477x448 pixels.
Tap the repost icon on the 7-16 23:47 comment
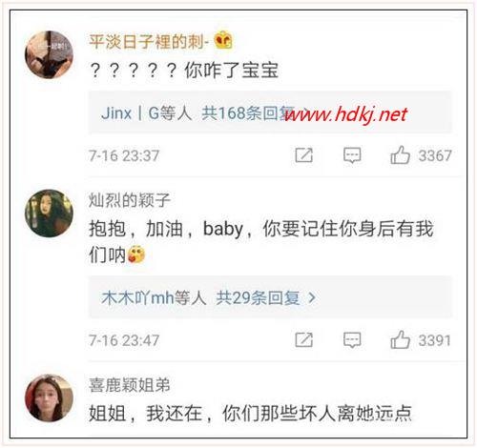pyautogui.click(x=303, y=340)
